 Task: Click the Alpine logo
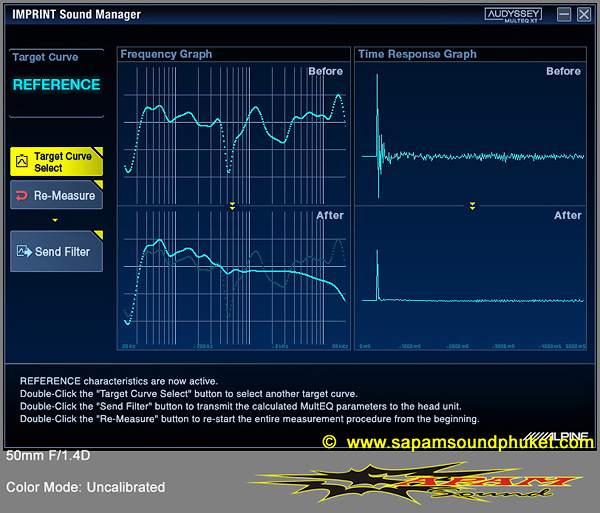[556, 436]
